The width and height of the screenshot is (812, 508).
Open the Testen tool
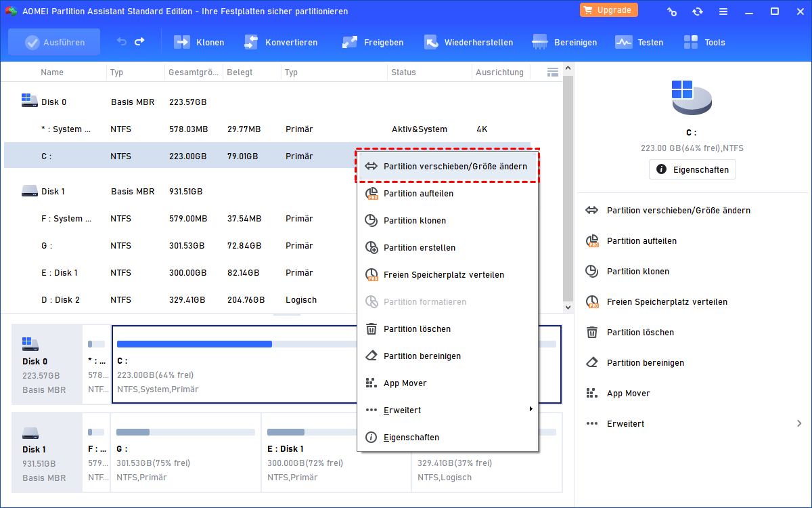tap(639, 42)
